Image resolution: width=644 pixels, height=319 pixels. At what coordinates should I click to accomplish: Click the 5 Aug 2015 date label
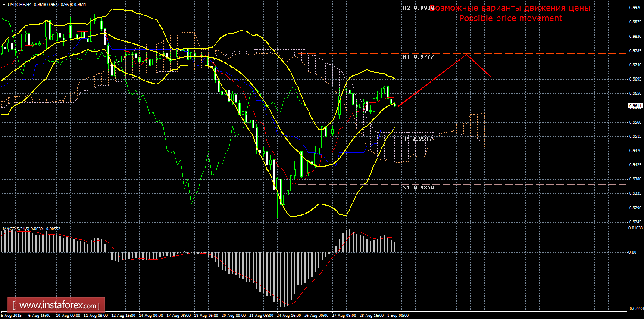coord(12,316)
